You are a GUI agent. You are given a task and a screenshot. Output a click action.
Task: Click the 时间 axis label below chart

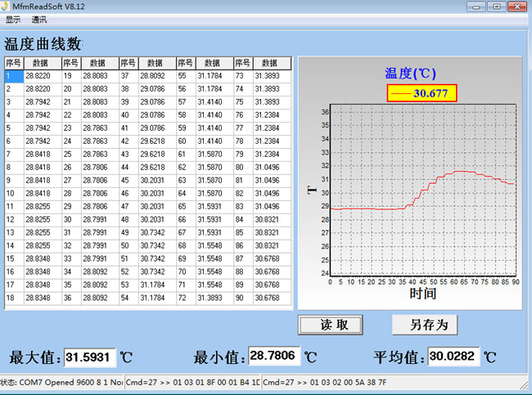[x=423, y=294]
